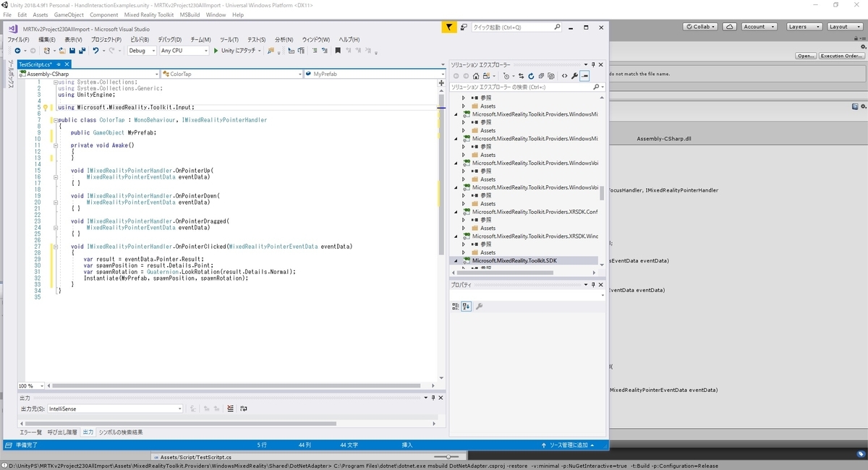Viewport: 868px width, 470px height.
Task: Switch to the シンボルの検索結果 tab
Action: 121,432
